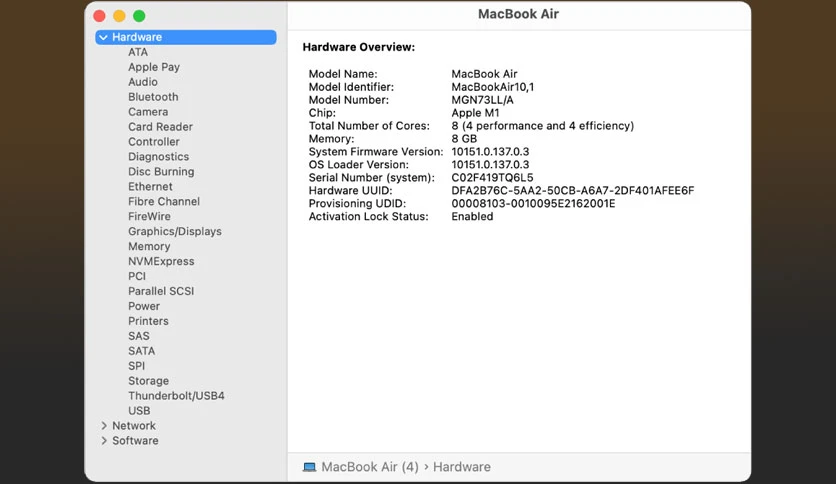Select SAS in the sidebar
Screen dimensions: 836x484
tap(139, 336)
